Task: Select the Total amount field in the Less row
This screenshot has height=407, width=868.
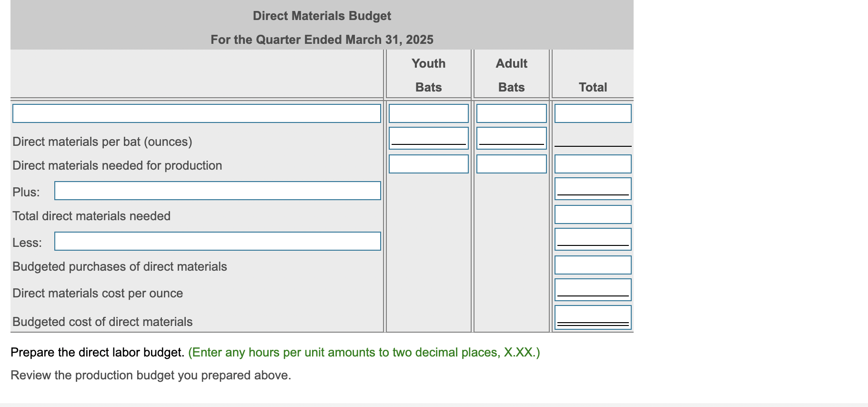Action: 593,239
